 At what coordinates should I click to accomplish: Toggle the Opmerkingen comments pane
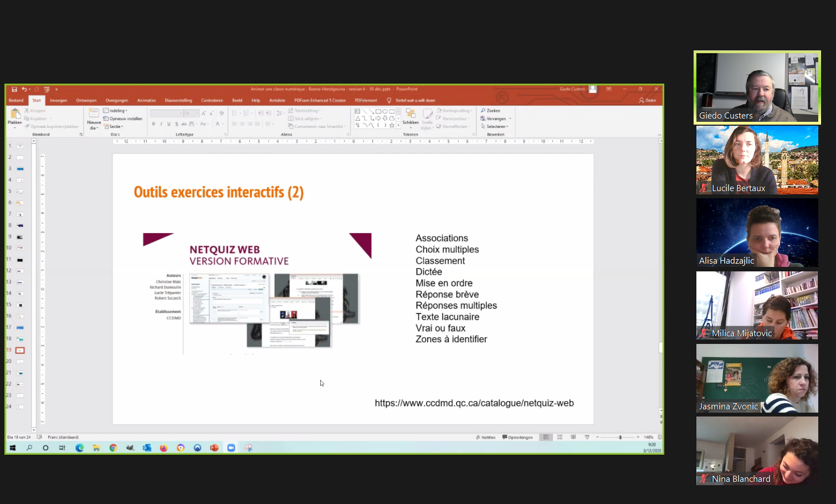pyautogui.click(x=517, y=438)
